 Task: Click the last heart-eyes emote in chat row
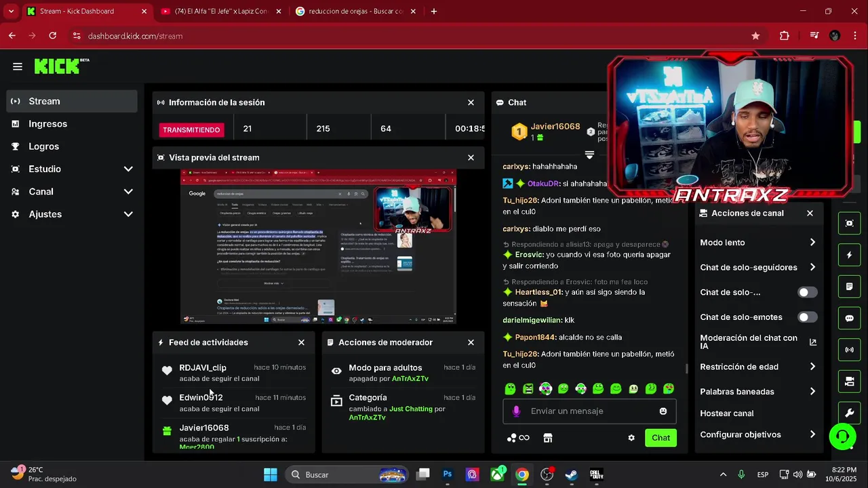669,388
